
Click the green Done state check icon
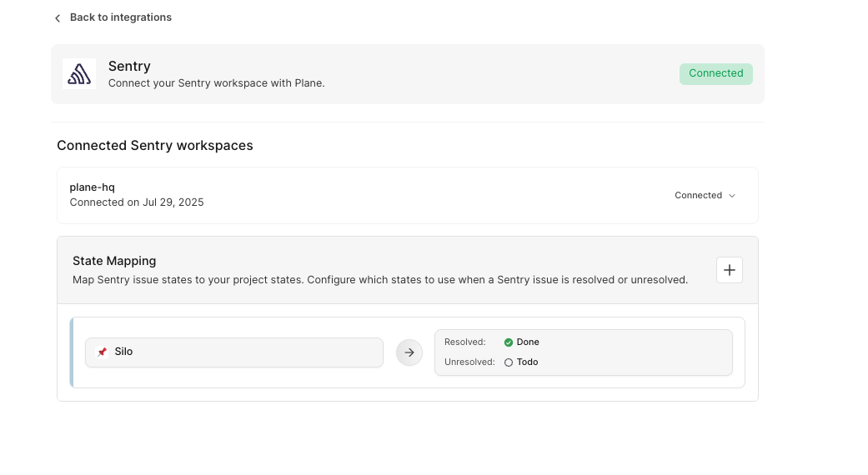[x=508, y=342]
